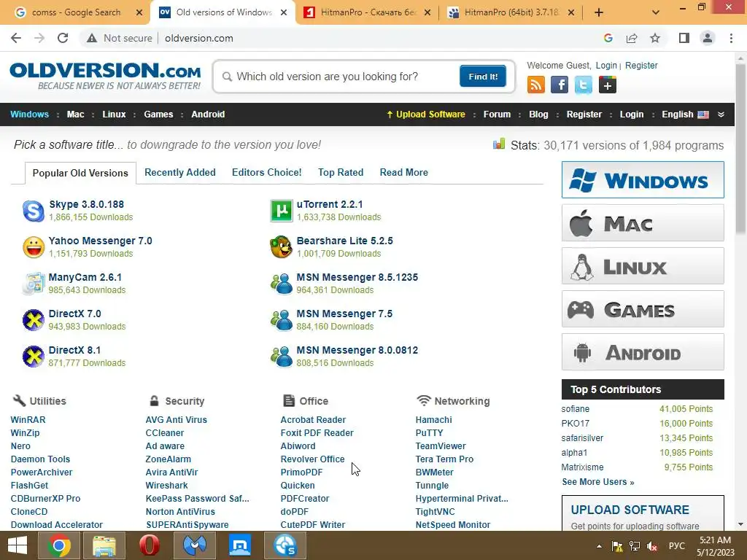Open Opera from the taskbar
Viewport: 747px width, 560px height.
click(149, 545)
